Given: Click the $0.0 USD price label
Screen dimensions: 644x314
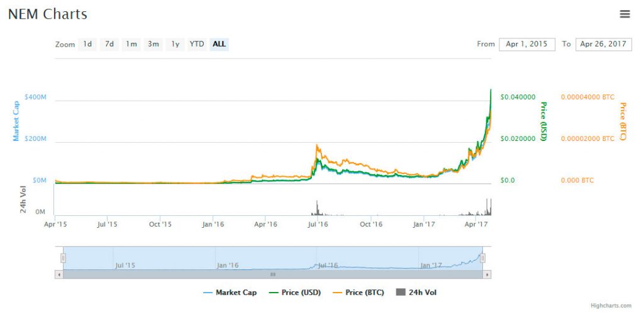Looking at the screenshot, I should (x=508, y=180).
